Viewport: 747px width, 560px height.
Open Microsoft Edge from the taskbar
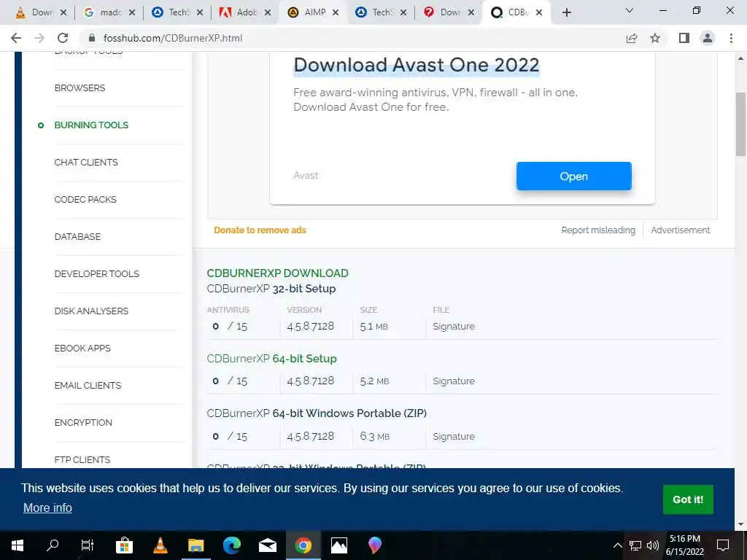(231, 545)
